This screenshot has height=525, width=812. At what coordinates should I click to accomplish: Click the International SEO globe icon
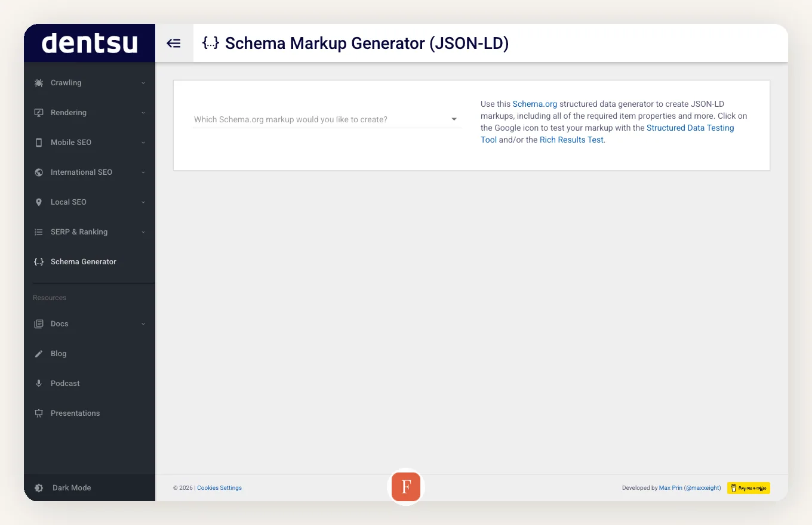pos(39,172)
